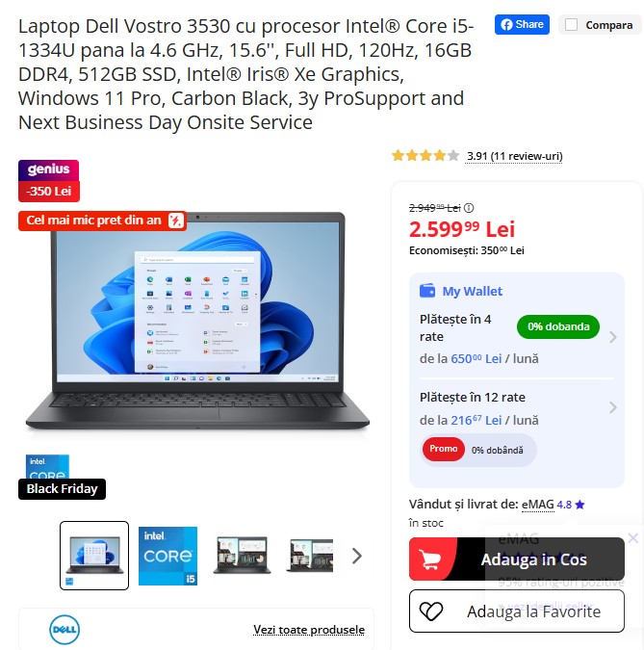This screenshot has height=650, width=644.
Task: Tick the Compara checkbox
Action: click(x=571, y=25)
